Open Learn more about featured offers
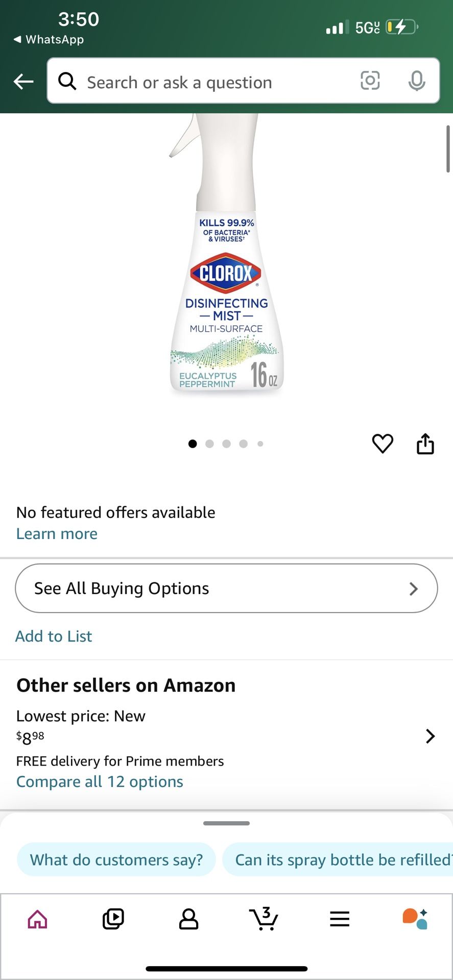 tap(56, 533)
